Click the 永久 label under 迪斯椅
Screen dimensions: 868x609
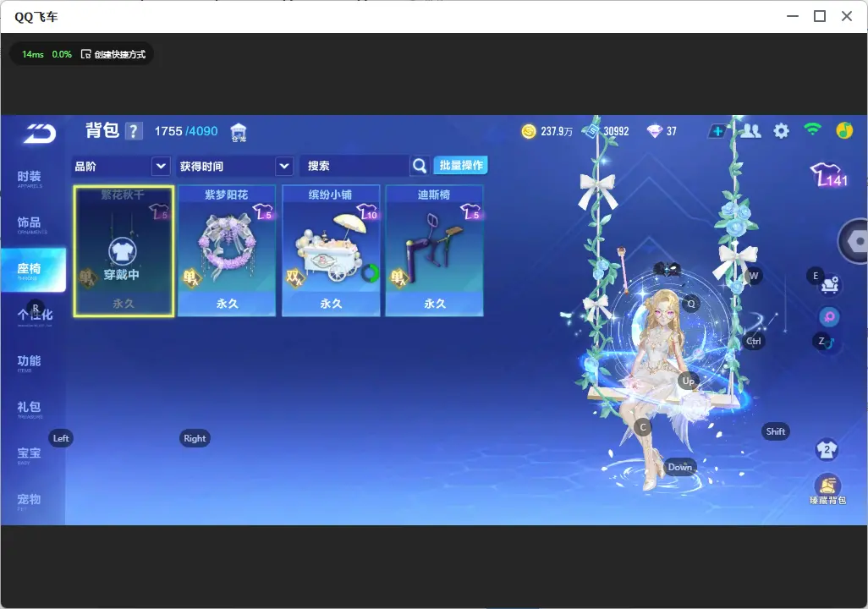coord(435,304)
